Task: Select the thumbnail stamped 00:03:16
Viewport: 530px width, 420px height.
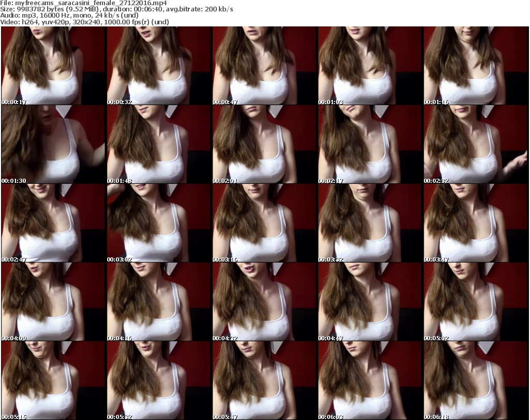Action: tap(264, 223)
